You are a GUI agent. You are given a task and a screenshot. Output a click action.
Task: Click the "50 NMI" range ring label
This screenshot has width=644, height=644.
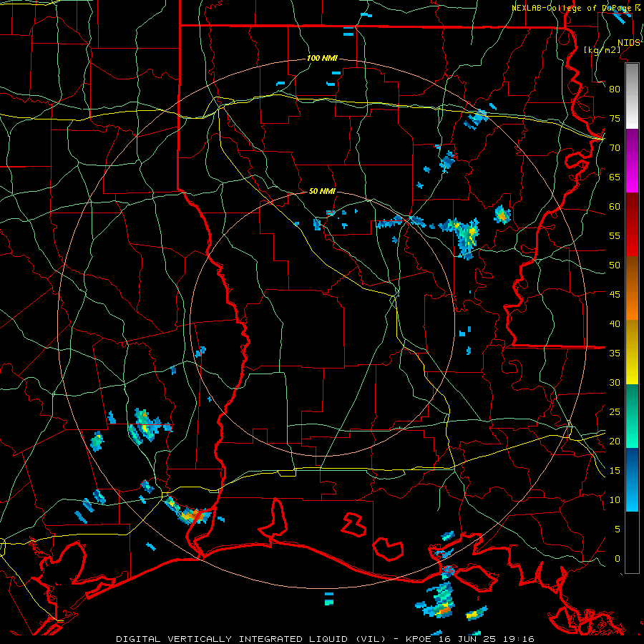322,191
